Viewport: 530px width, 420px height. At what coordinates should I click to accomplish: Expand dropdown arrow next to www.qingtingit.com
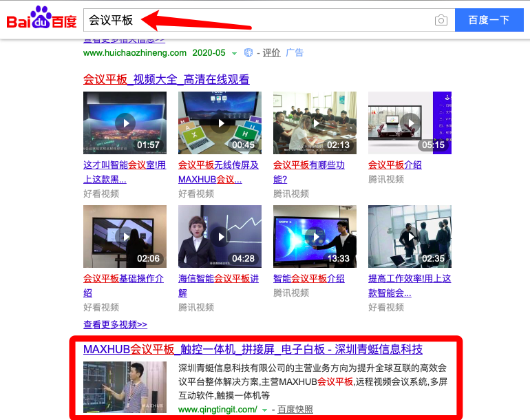[x=265, y=410]
